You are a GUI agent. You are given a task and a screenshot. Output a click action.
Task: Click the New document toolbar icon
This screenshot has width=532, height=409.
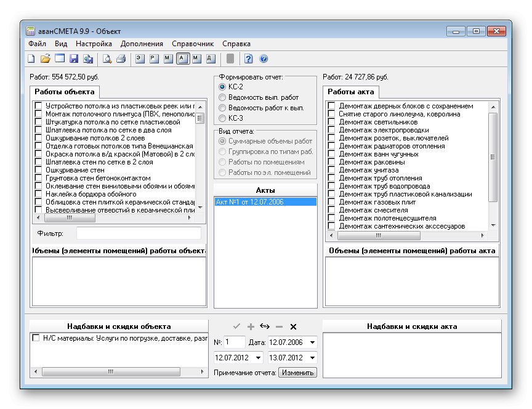pos(31,59)
